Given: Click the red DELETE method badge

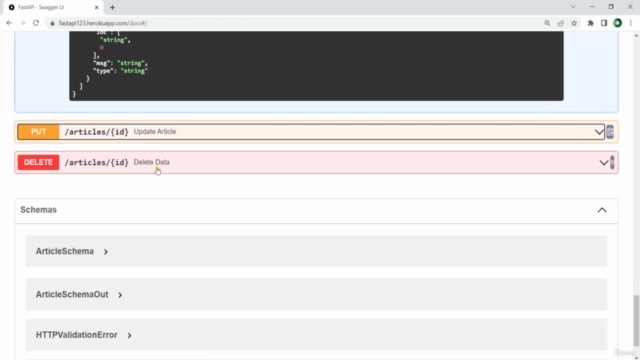Looking at the screenshot, I should point(38,162).
